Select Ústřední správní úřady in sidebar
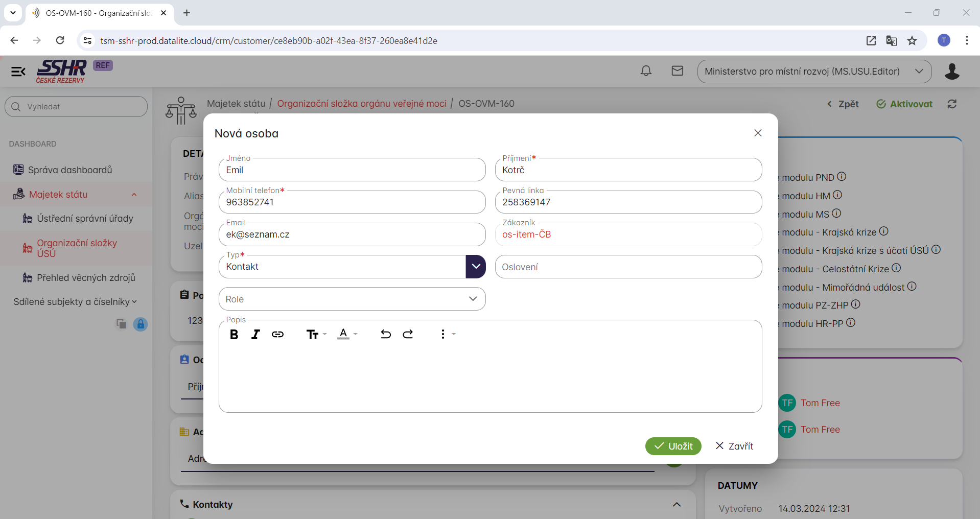Viewport: 980px width, 519px height. [x=85, y=219]
